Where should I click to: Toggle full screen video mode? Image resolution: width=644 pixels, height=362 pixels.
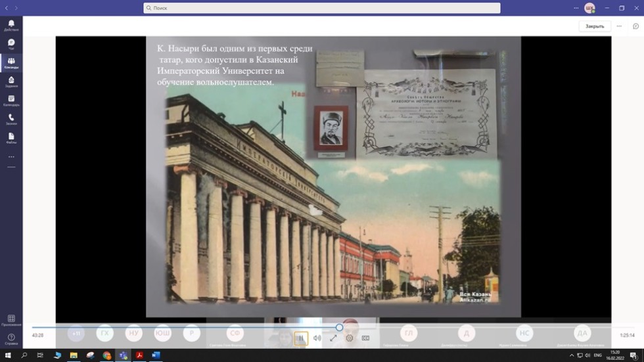[333, 338]
